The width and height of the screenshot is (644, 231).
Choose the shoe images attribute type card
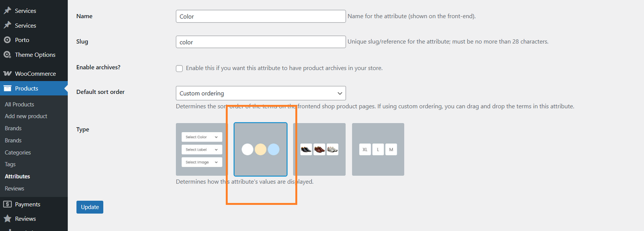(x=319, y=149)
